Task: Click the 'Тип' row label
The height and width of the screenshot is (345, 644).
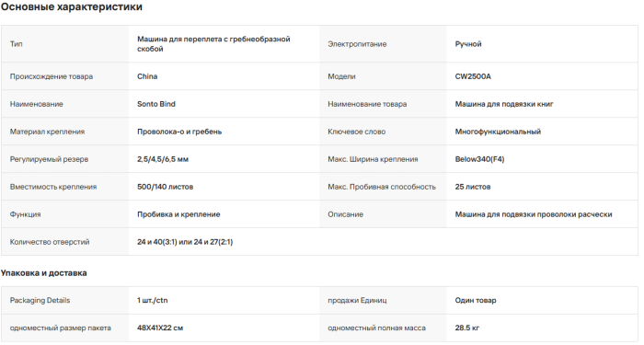Action: point(16,44)
